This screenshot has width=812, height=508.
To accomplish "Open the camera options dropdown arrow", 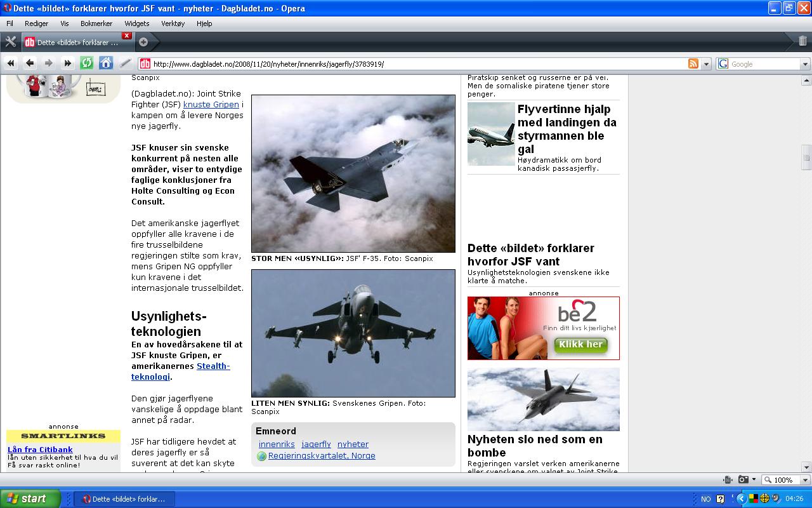I will coord(754,480).
